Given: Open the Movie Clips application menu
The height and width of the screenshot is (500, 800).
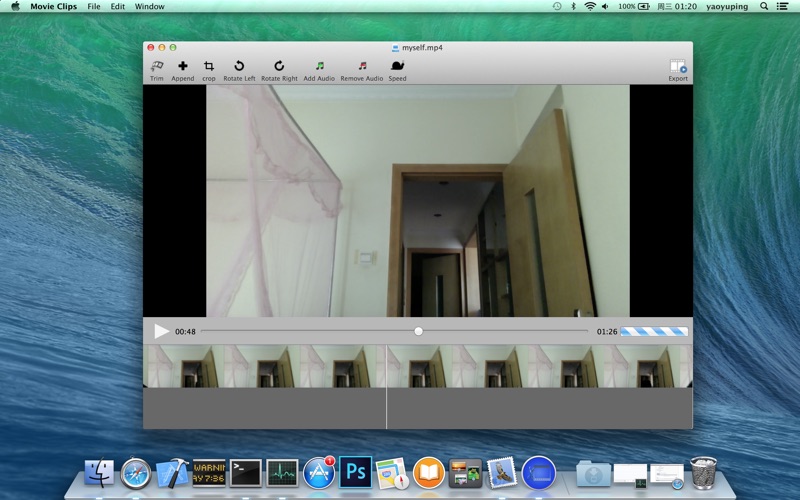Looking at the screenshot, I should click(x=54, y=7).
